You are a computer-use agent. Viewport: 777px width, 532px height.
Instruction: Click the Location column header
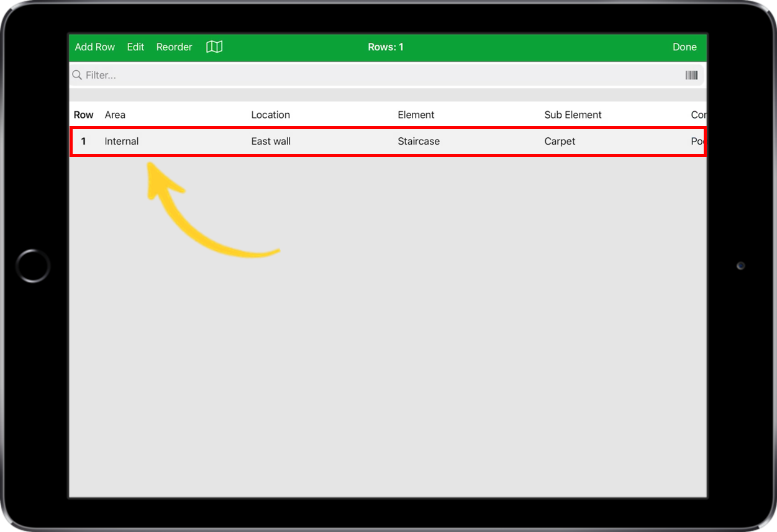tap(271, 115)
